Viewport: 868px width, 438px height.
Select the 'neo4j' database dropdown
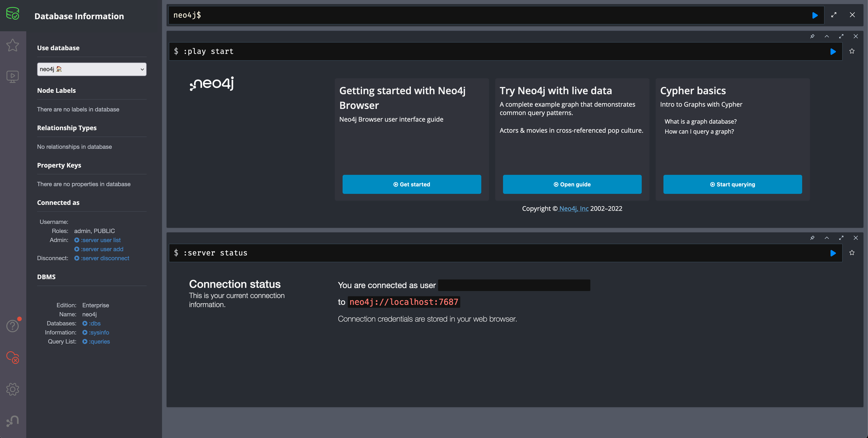91,69
